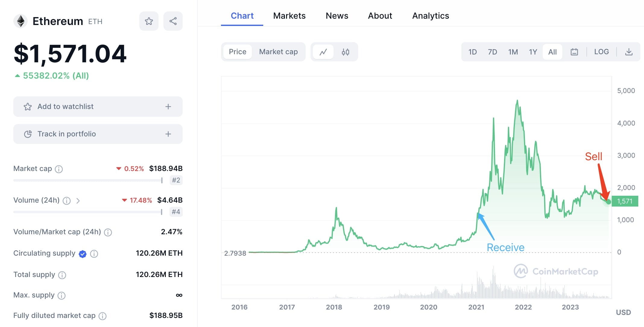Open the share options for Ethereum

[x=173, y=21]
